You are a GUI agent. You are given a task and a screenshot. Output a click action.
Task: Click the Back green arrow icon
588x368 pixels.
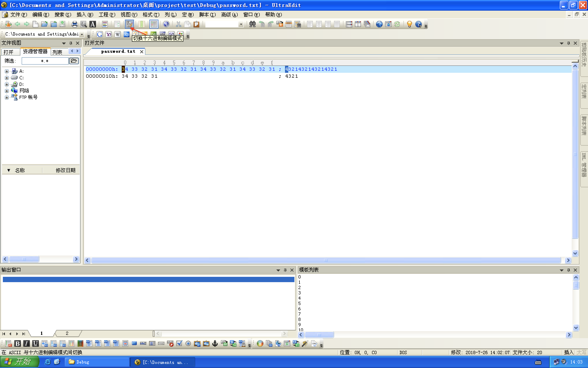tap(17, 24)
